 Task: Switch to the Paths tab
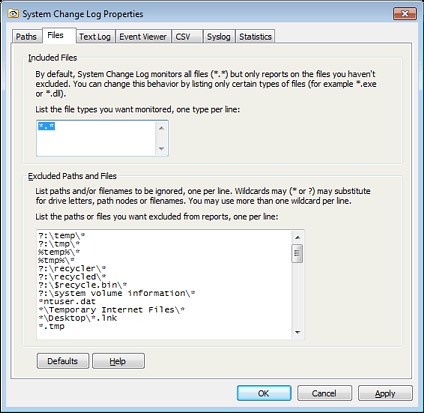coord(26,37)
